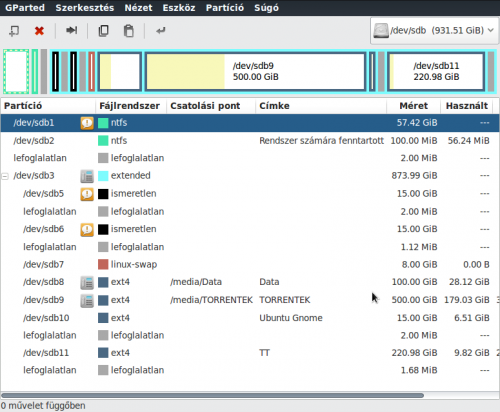Click the 'Rendszer számára fenntartott' label
The image size is (500, 412).
[321, 141]
